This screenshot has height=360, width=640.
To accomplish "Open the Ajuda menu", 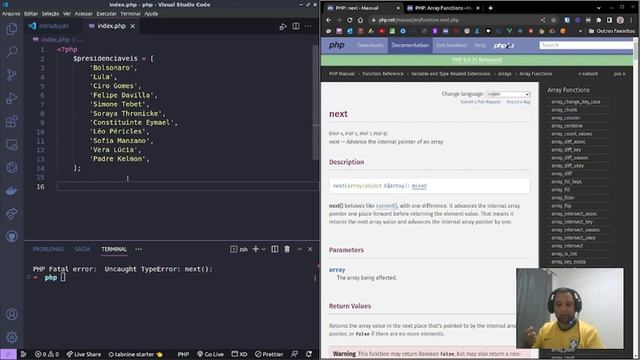I will 151,13.
